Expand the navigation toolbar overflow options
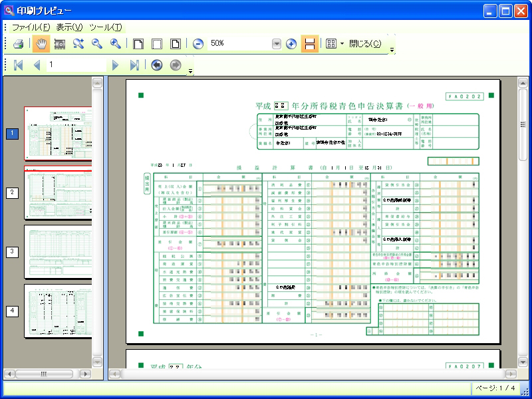The image size is (532, 399). (x=191, y=69)
